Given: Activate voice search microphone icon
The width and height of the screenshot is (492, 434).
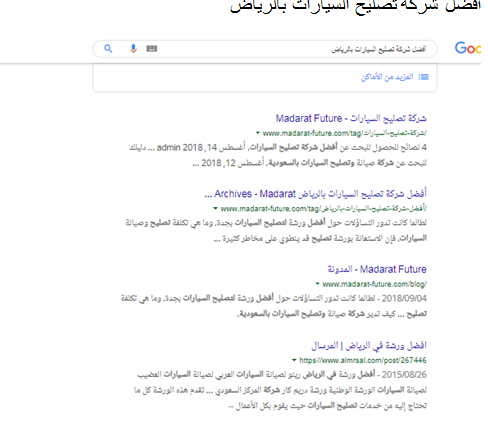Looking at the screenshot, I should pyautogui.click(x=133, y=49).
